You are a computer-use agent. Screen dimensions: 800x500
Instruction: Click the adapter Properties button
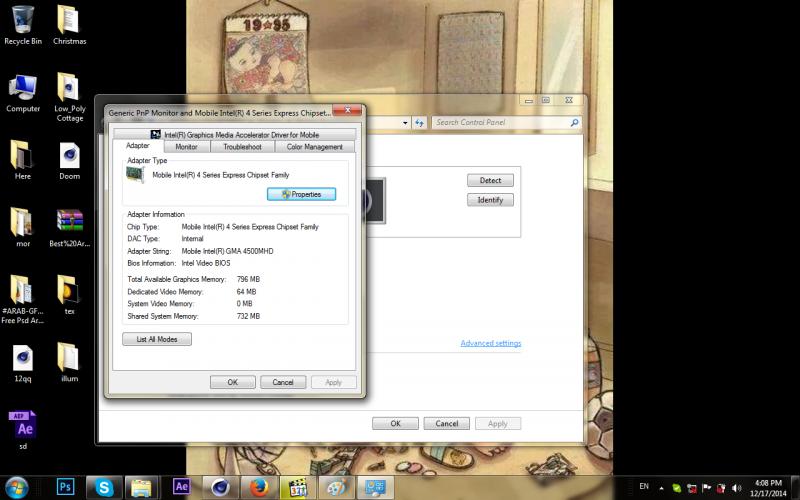tap(302, 194)
